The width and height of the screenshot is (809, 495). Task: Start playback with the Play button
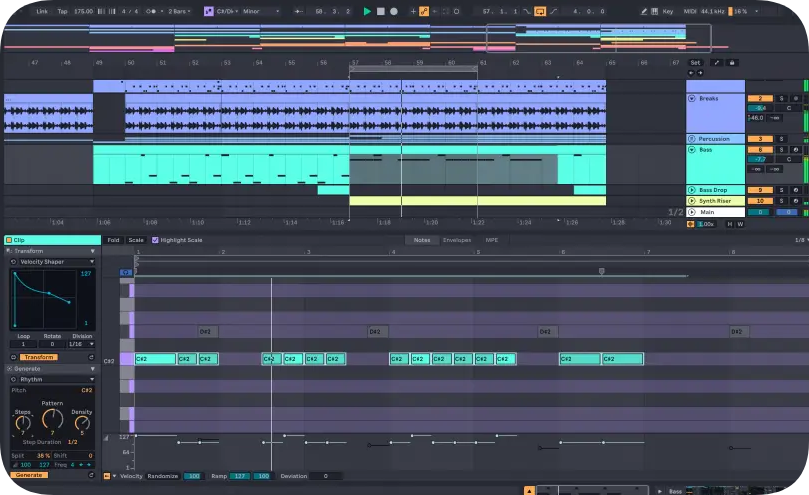[x=367, y=11]
